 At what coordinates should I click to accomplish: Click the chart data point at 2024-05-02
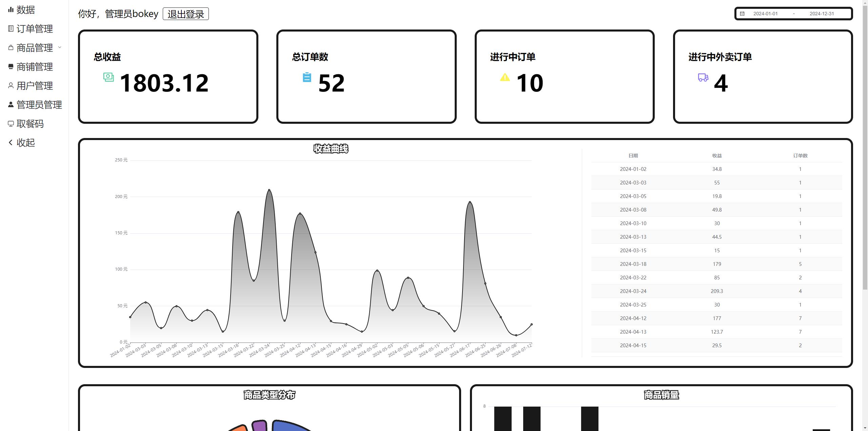coord(377,271)
